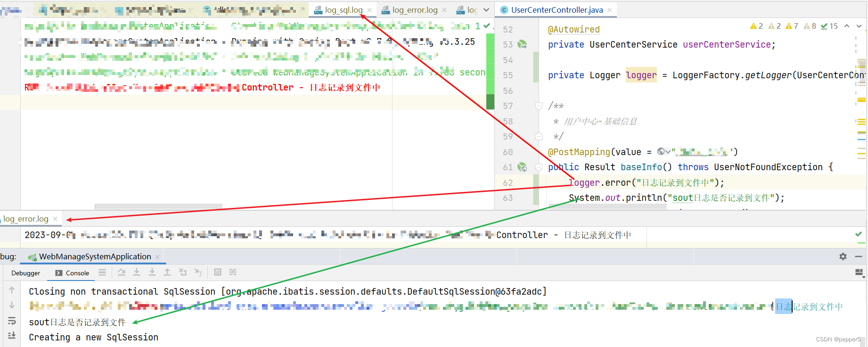Click the Step Out debug icon
The image size is (868, 347).
(167, 273)
